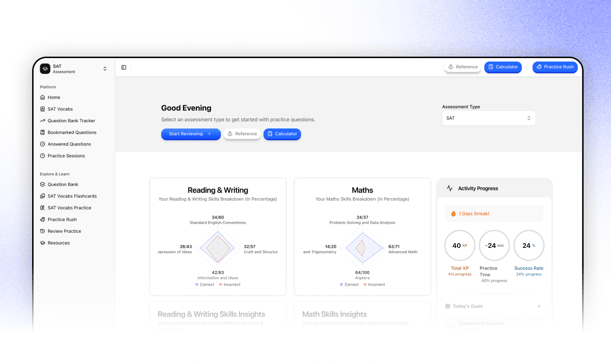This screenshot has height=364, width=611.
Task: Toggle Incorrect legend in Reading & Writing chart
Action: [x=230, y=285]
